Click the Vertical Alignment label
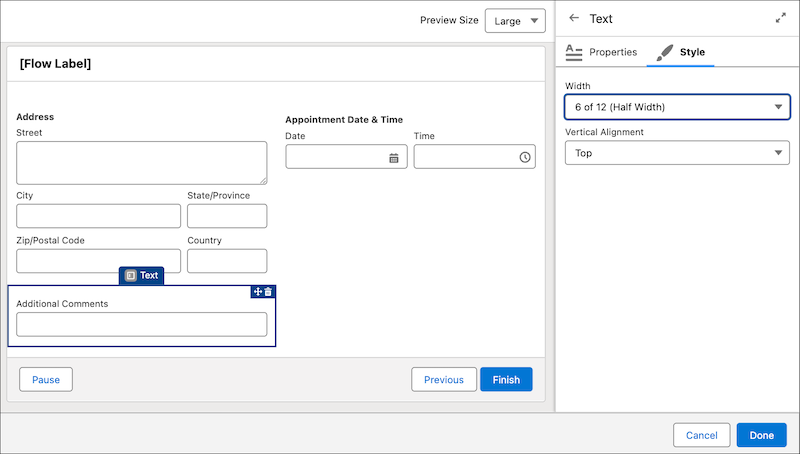800x454 pixels. (604, 132)
